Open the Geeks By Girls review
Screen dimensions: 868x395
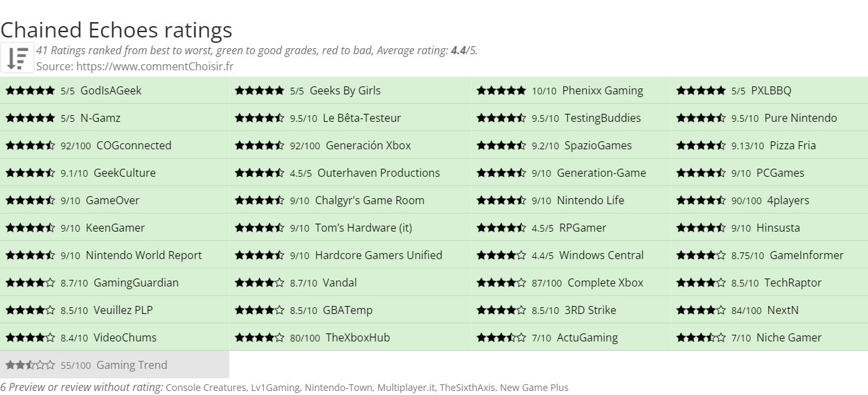click(345, 90)
